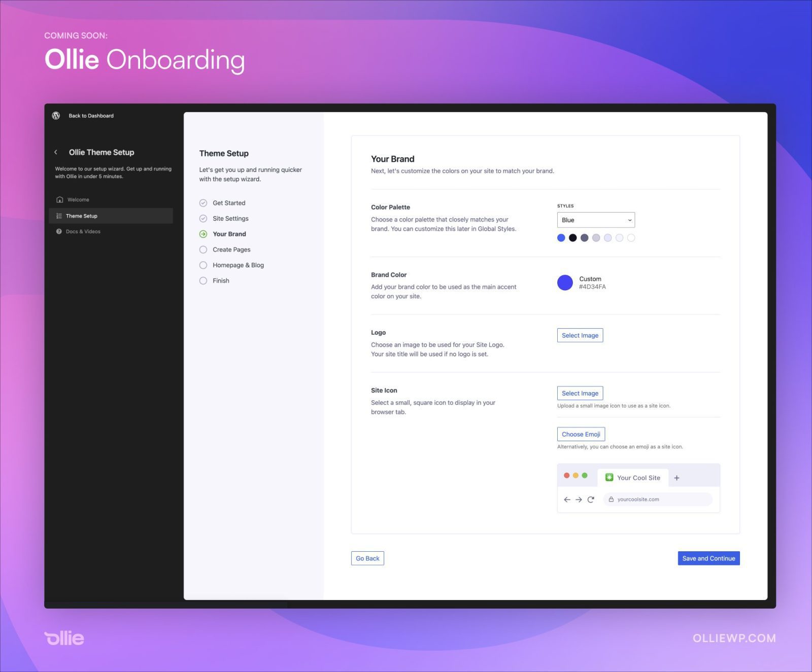Click the black palette color dot

pyautogui.click(x=572, y=238)
